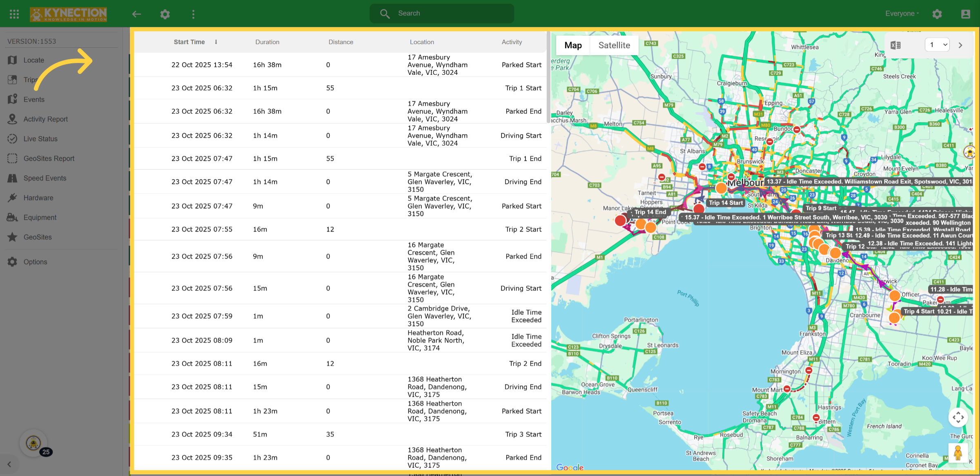Click 2 Cambridge Drive location cell

439,316
